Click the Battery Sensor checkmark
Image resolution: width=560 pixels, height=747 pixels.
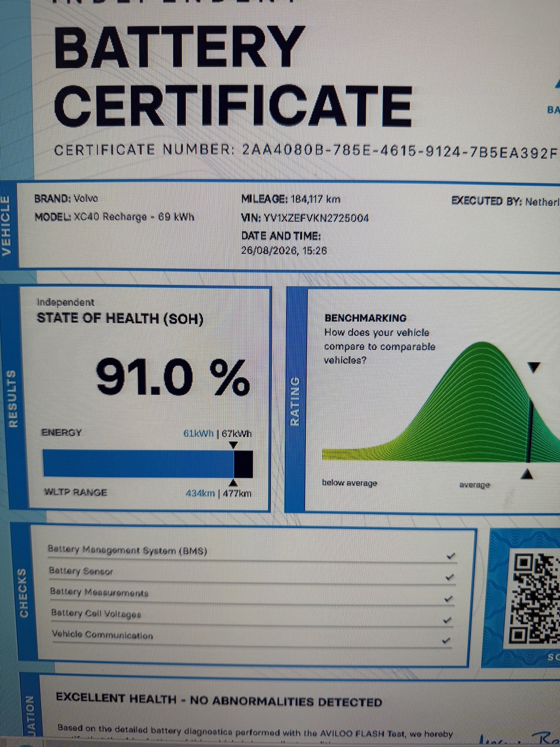coord(450,577)
